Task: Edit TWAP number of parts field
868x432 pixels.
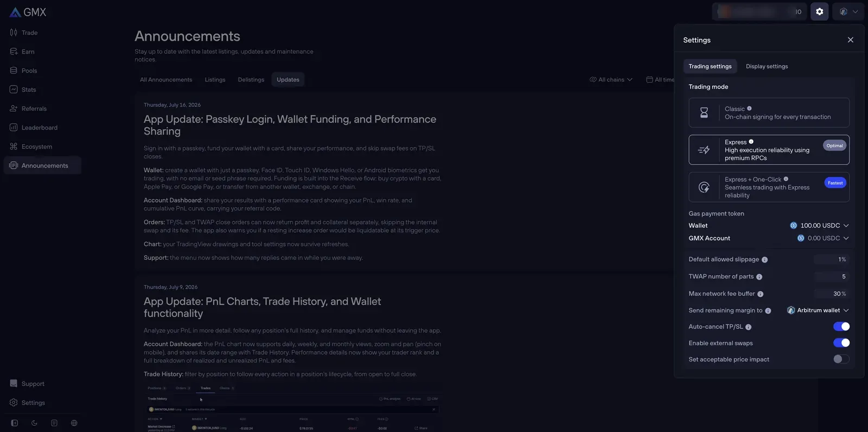Action: point(831,277)
